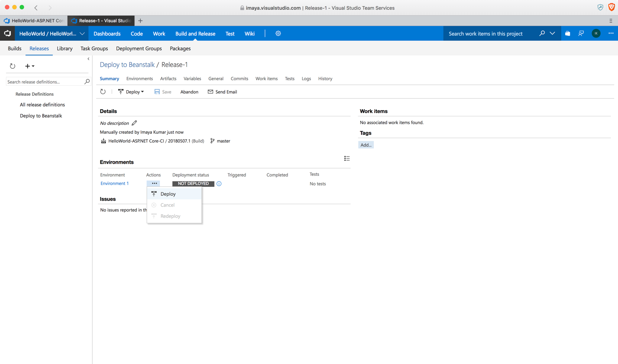Switch to the History tab

(x=325, y=78)
